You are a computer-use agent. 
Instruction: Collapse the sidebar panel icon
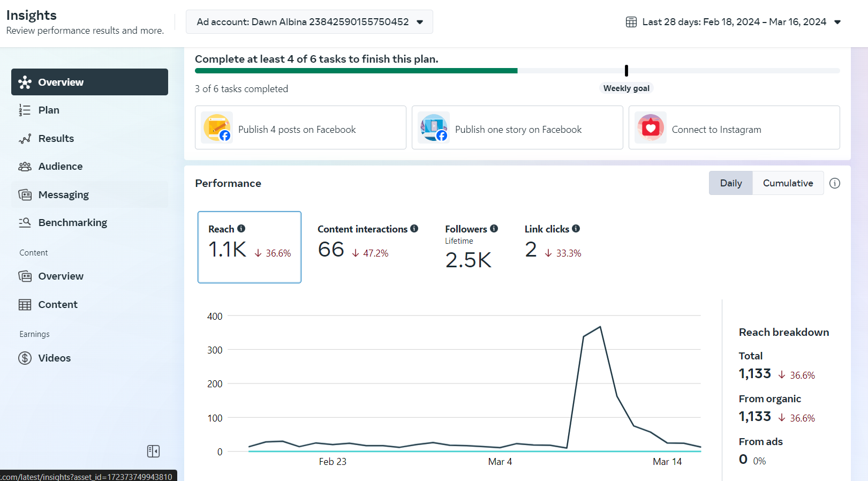(153, 452)
